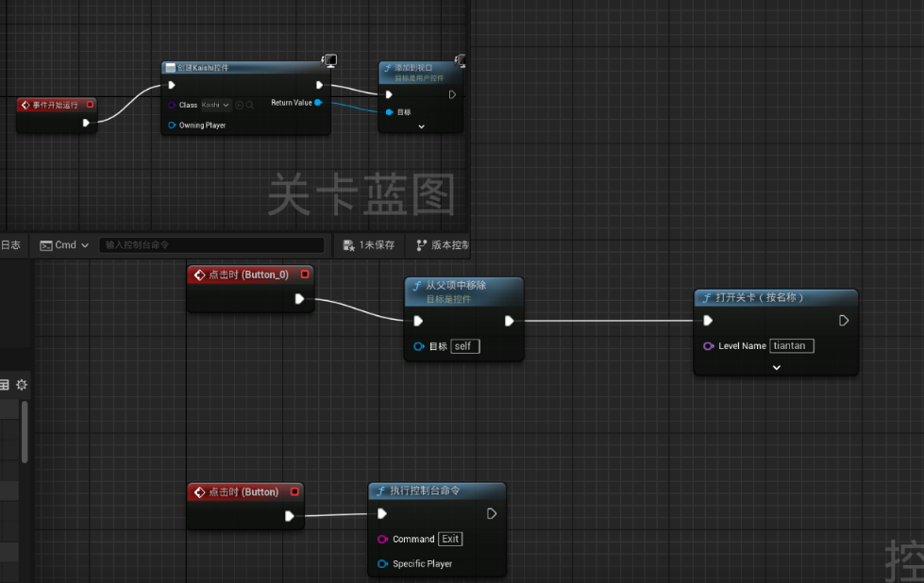
Task: Click the red delegate pin on 点击时 (Button)
Action: (294, 491)
